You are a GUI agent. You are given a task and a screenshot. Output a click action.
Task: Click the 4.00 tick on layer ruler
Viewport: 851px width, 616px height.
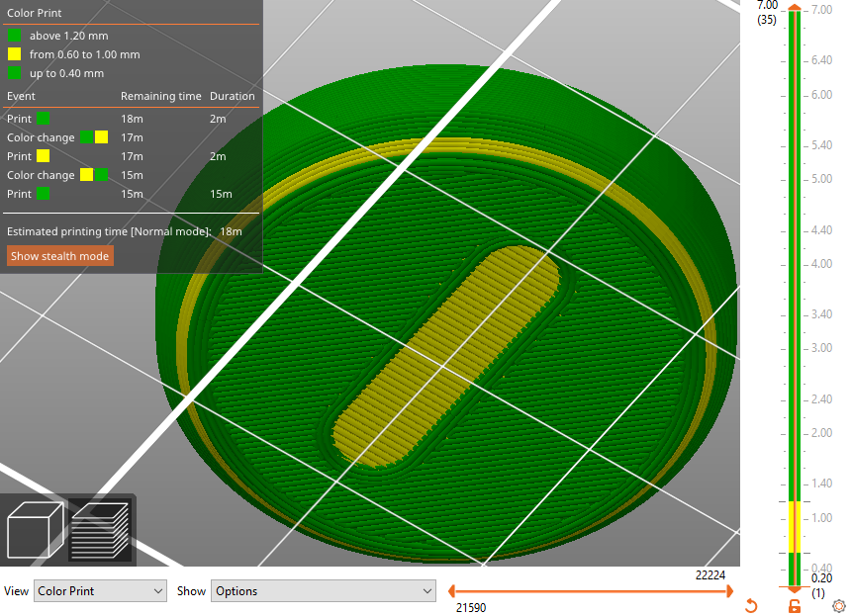point(821,264)
